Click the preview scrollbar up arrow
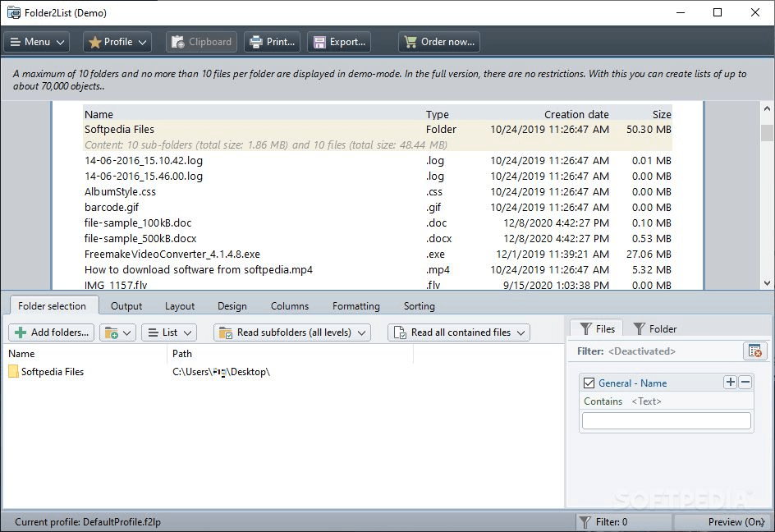Image resolution: width=775 pixels, height=532 pixels. tap(767, 108)
